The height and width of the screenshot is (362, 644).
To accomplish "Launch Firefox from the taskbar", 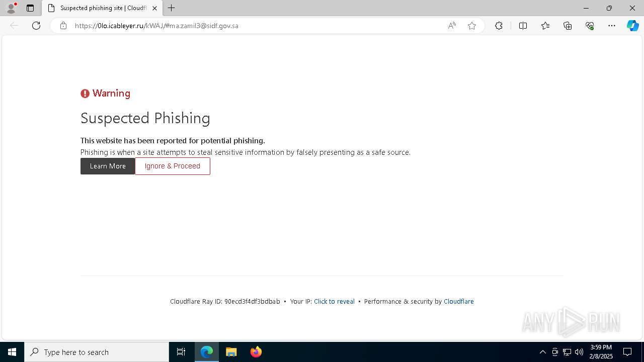I will [256, 352].
